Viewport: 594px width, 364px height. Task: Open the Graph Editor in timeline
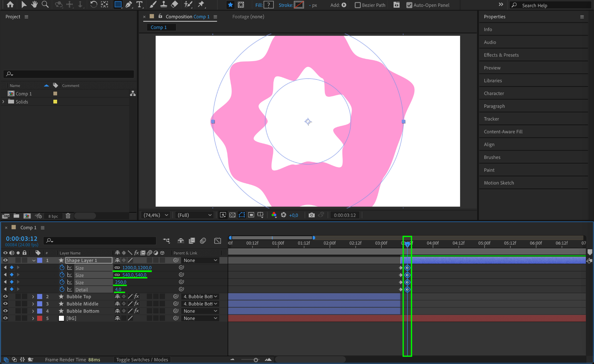(x=218, y=241)
